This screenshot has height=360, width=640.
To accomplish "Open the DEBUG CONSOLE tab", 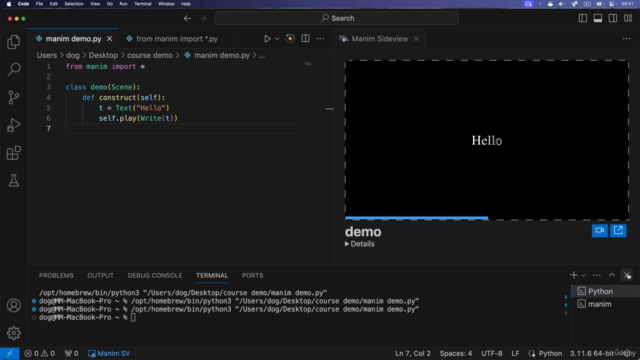I will [x=155, y=276].
